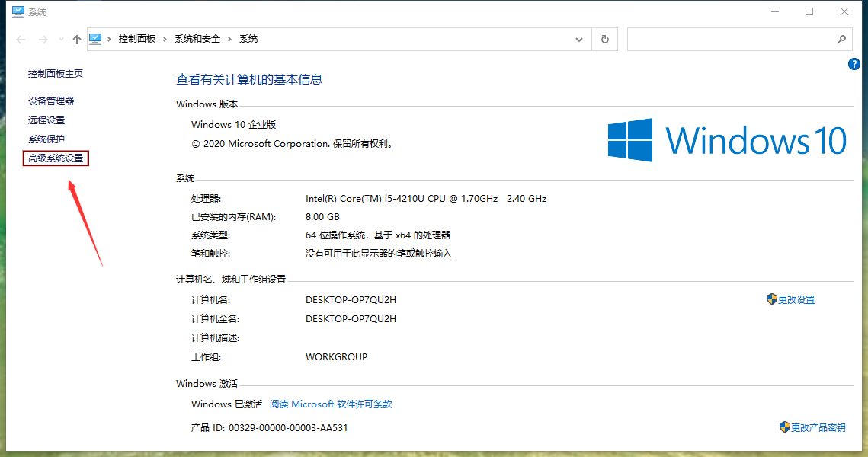Open the recent locations dropdown arrow
868x457 pixels.
pyautogui.click(x=61, y=40)
